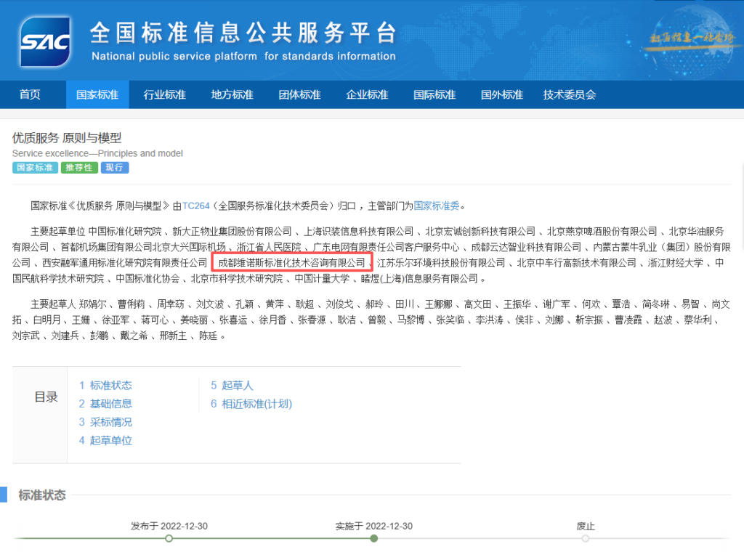Click the 目录 contents label

click(x=46, y=397)
